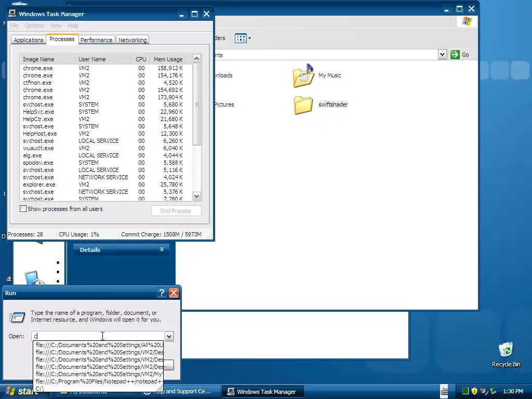Image resolution: width=532 pixels, height=399 pixels.
Task: Click the yellow security shield tray icon
Action: [474, 391]
